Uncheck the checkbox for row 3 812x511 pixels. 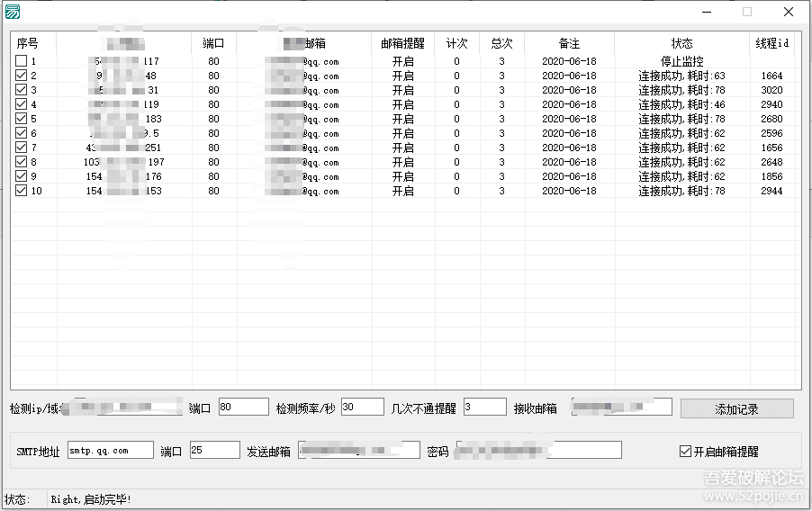click(21, 90)
